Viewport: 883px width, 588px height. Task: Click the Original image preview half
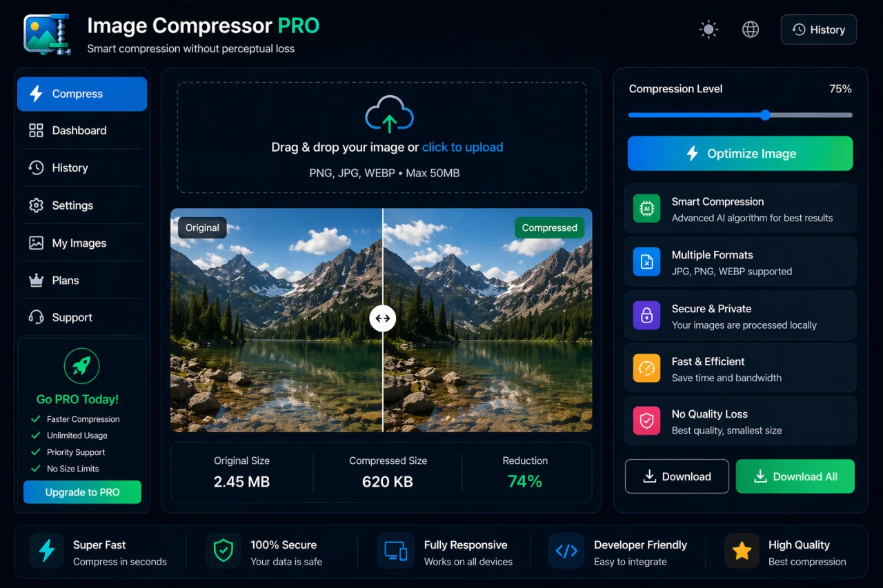coord(277,320)
